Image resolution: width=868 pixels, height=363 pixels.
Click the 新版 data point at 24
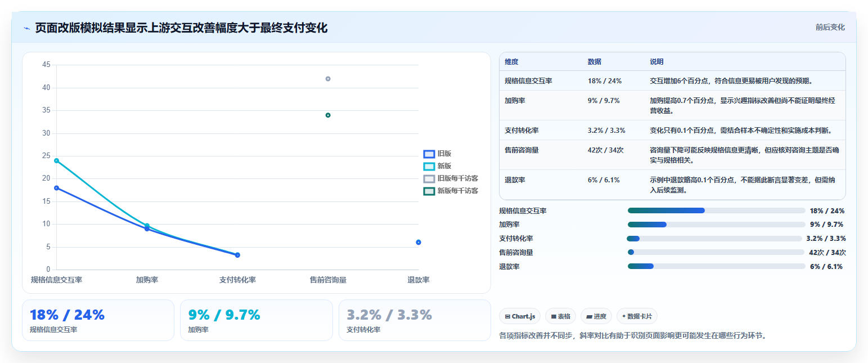coord(56,160)
